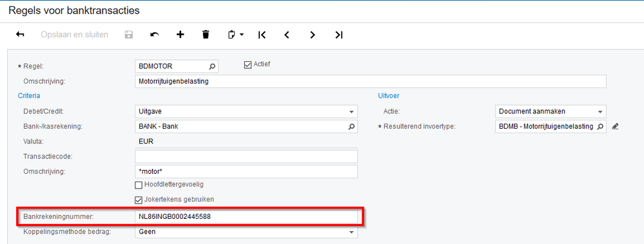644x244 pixels.
Task: Go to previous record arrow
Action: (287, 35)
